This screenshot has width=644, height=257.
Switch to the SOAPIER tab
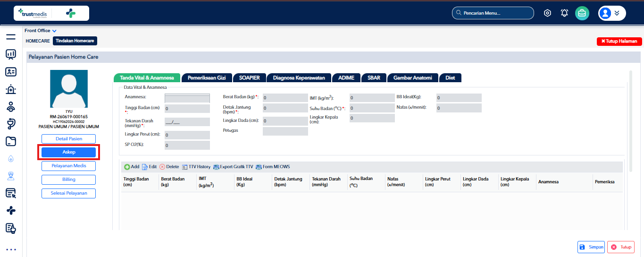pyautogui.click(x=250, y=78)
